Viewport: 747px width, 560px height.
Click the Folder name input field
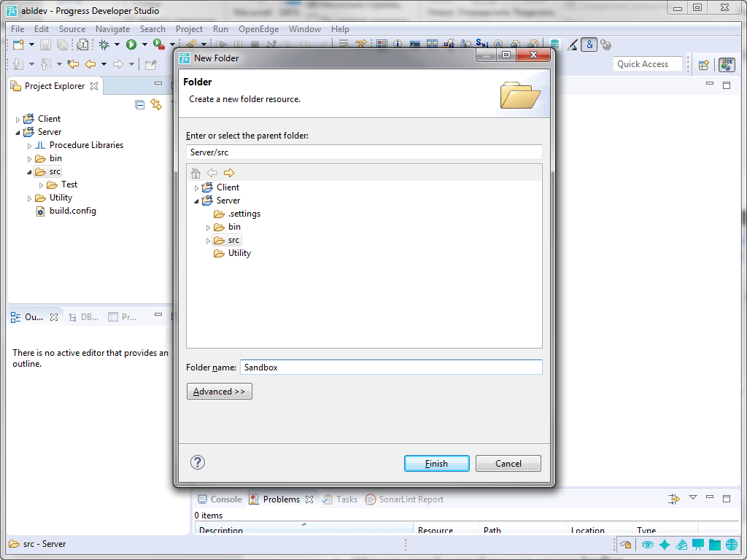click(391, 367)
